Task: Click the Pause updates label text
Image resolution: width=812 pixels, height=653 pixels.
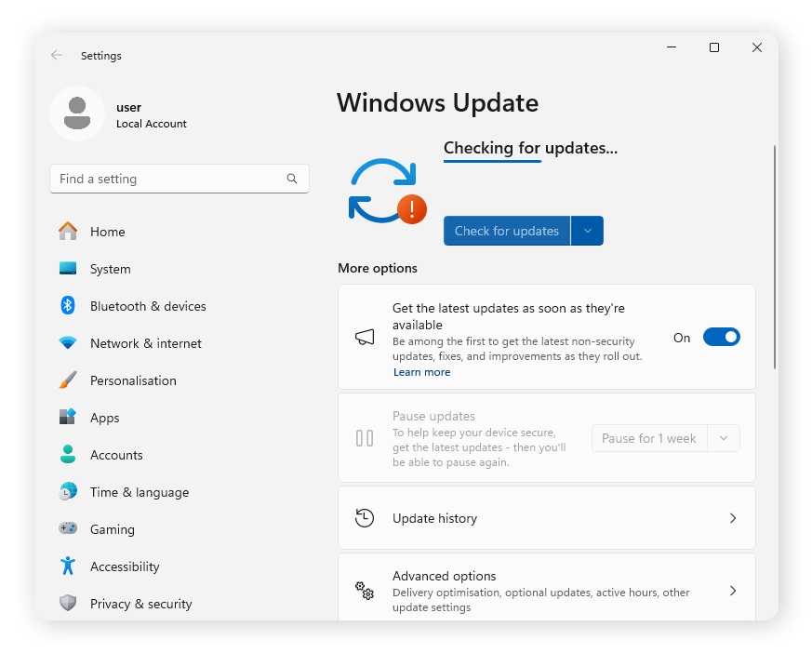Action: (x=433, y=416)
